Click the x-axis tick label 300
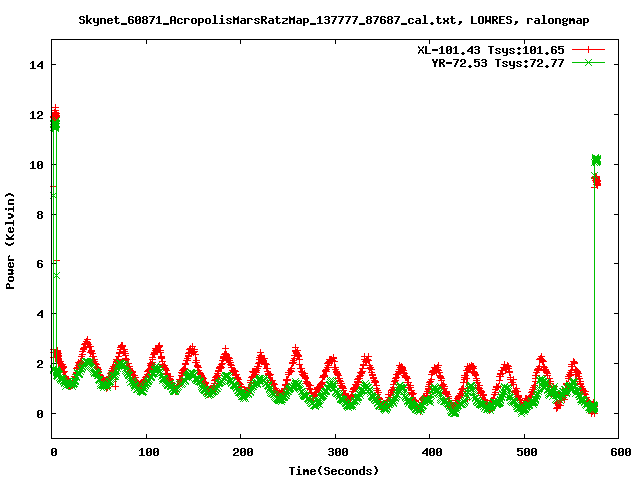Image resolution: width=640 pixels, height=480 pixels. pyautogui.click(x=337, y=452)
